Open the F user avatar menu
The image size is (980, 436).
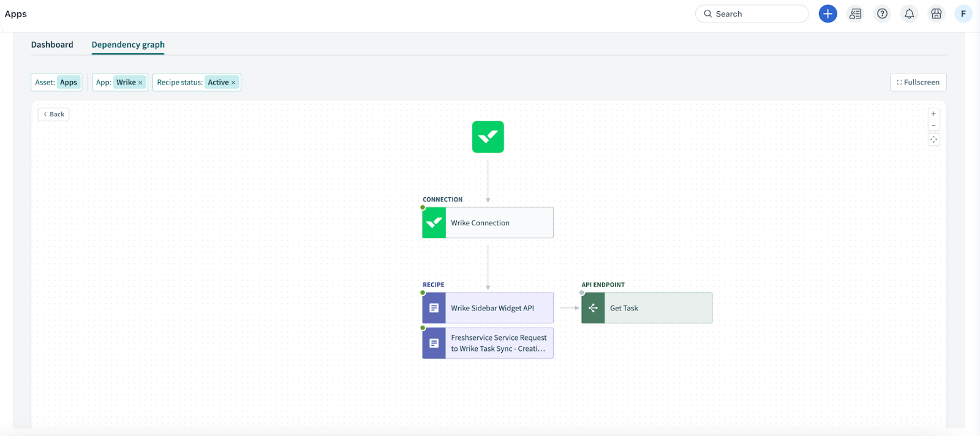pos(963,13)
